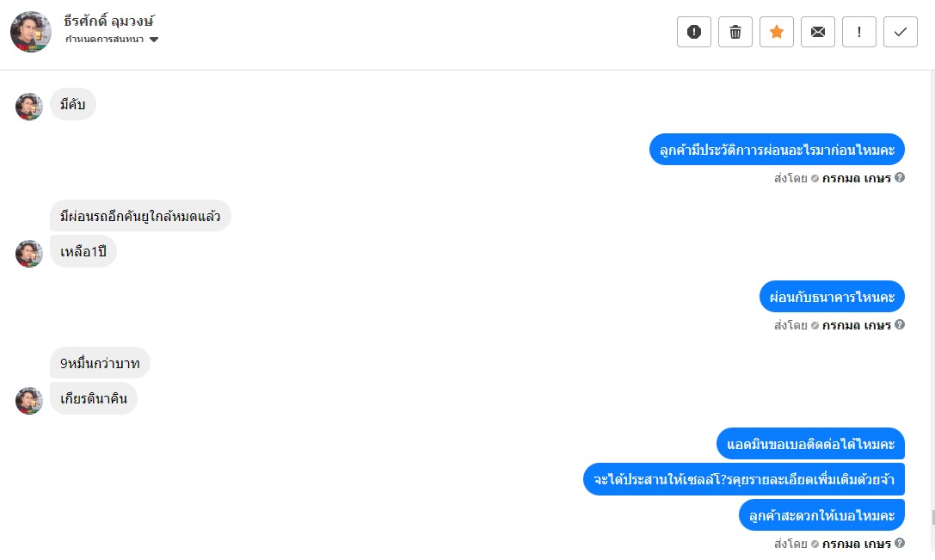Select the 9หมื่นกว่าบาท message bubble
Screen dimensions: 935x560
click(x=100, y=363)
